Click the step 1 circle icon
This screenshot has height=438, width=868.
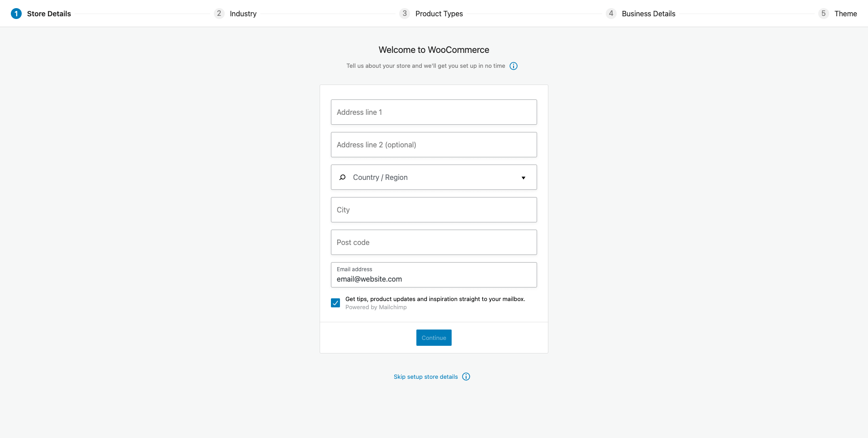pos(16,14)
